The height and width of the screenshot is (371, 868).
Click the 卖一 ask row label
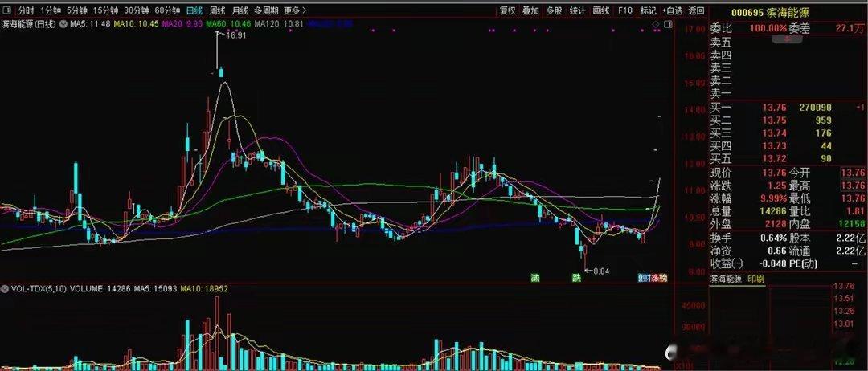point(721,93)
